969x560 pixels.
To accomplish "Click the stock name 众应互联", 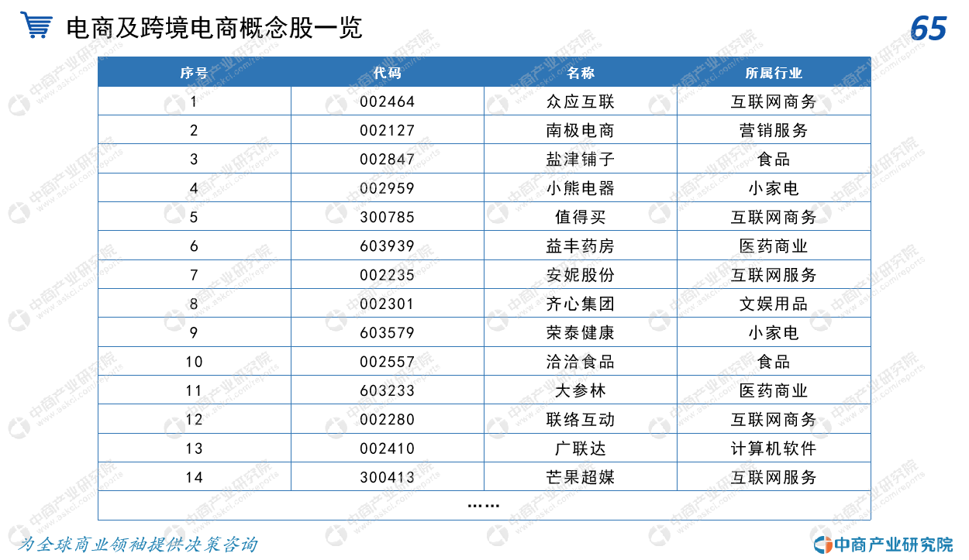I will 580,101.
